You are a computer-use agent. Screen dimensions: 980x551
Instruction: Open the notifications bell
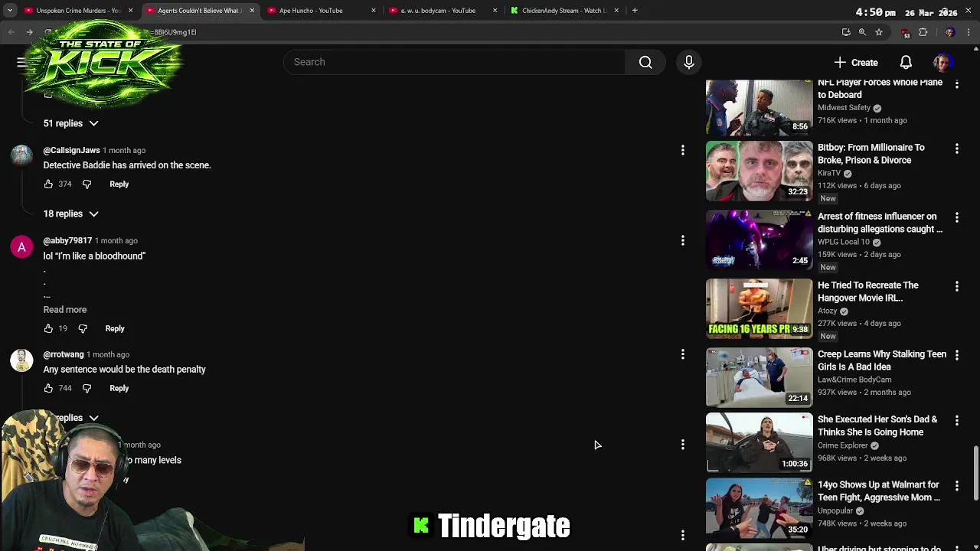906,62
